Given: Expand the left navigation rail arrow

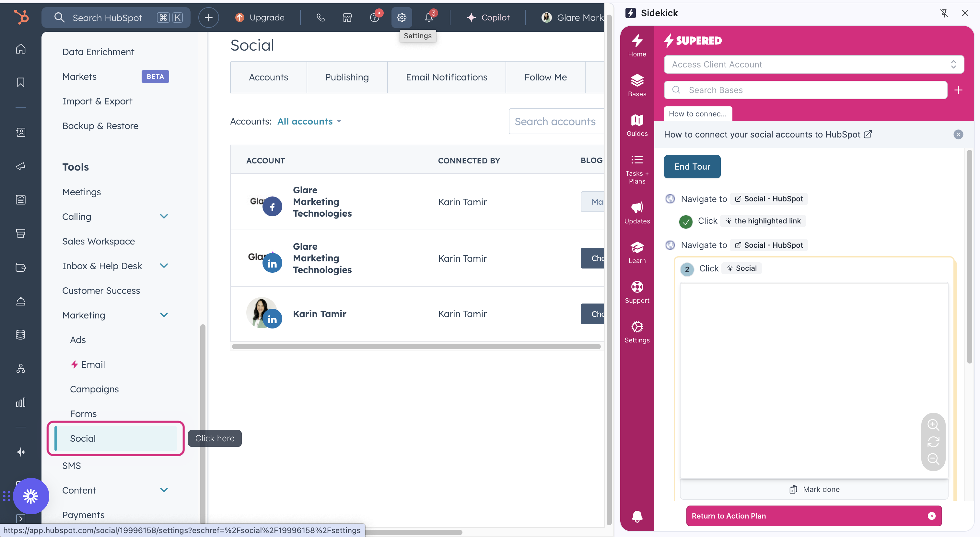Looking at the screenshot, I should [x=20, y=518].
